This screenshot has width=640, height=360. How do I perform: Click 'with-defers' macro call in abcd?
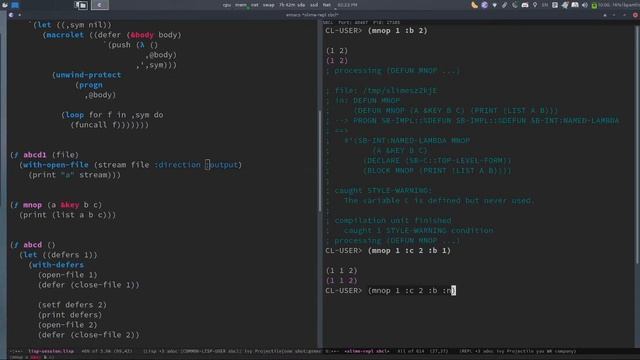click(58, 265)
